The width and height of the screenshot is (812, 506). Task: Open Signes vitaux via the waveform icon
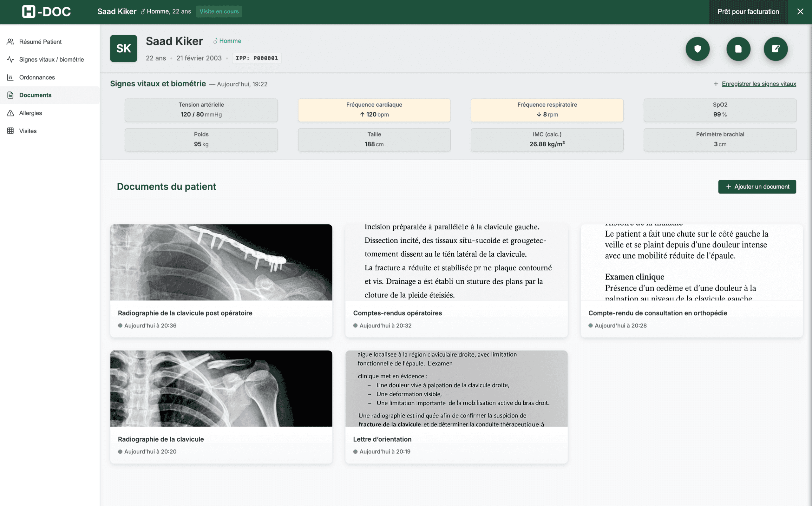(x=10, y=59)
